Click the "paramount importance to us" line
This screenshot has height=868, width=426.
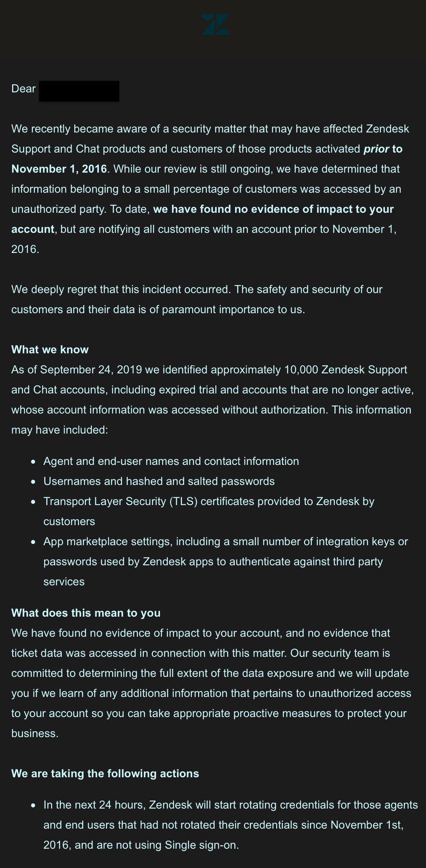click(158, 309)
